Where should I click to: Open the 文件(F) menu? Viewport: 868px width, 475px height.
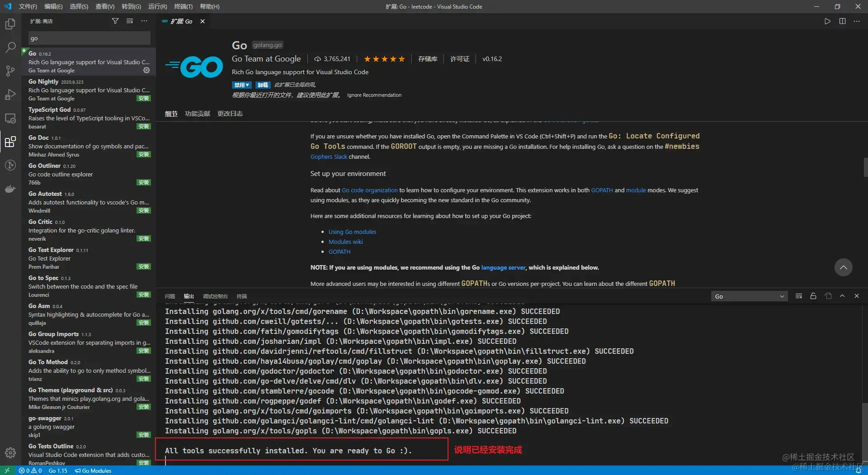click(28, 6)
